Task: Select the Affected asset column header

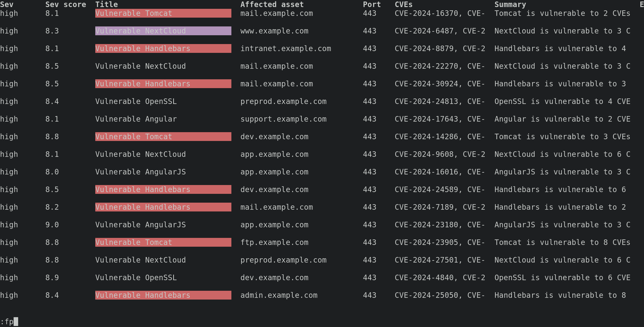Action: tap(272, 5)
